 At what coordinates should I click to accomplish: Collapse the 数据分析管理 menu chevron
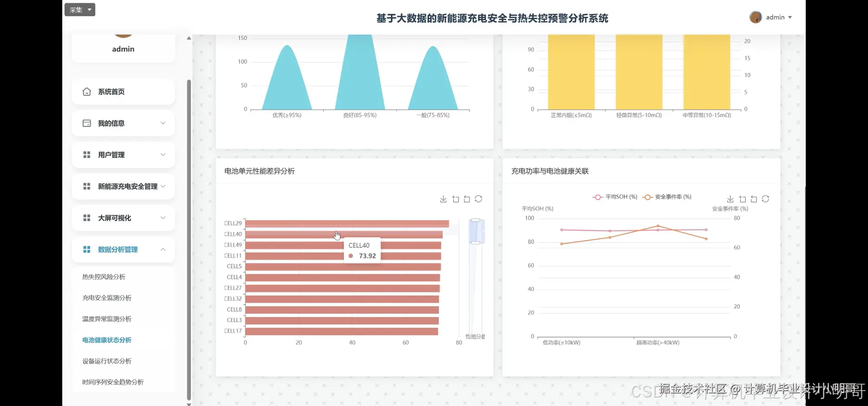point(163,249)
